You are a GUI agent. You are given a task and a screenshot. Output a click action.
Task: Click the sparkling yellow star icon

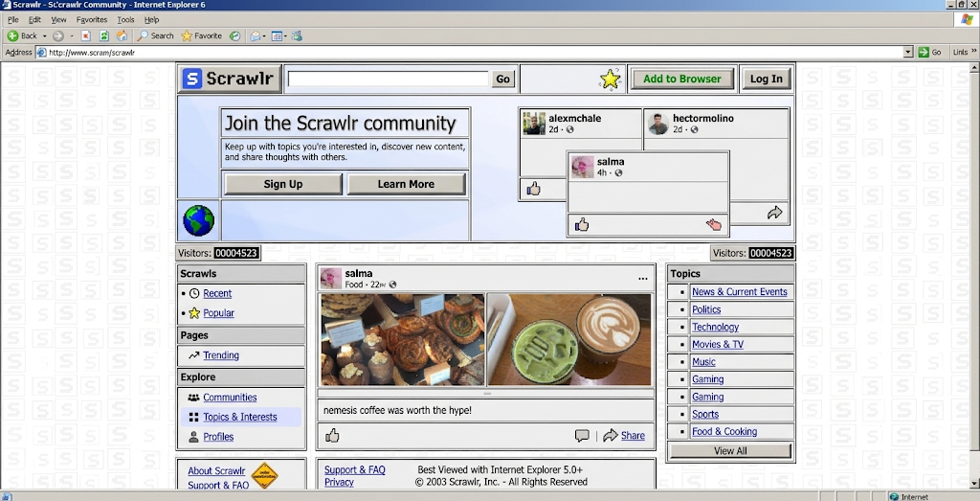point(610,79)
